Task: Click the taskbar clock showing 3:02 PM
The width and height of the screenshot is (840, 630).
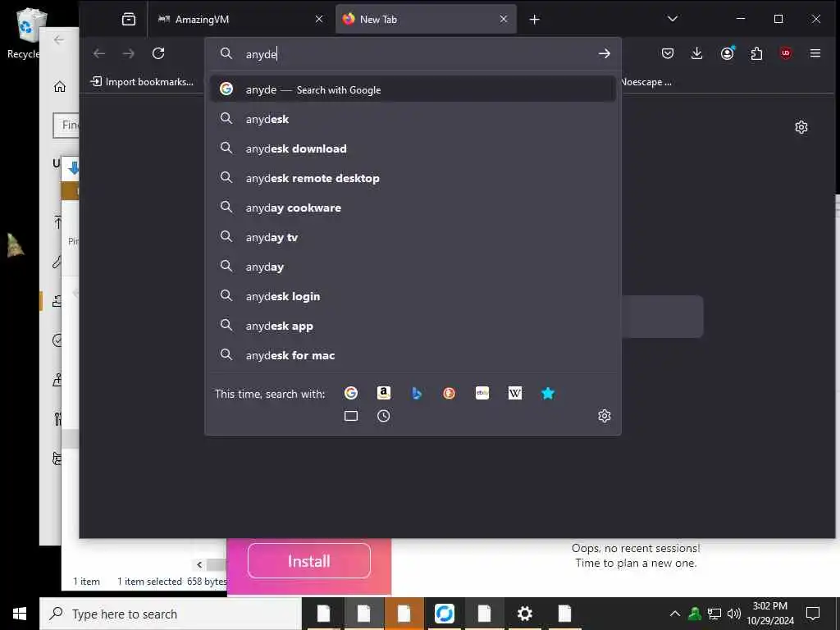Action: pos(770,614)
